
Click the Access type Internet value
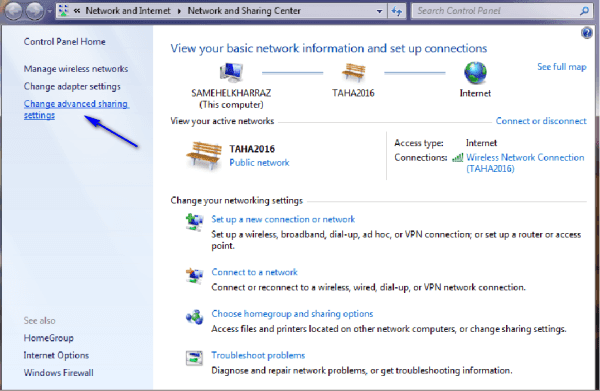point(481,143)
